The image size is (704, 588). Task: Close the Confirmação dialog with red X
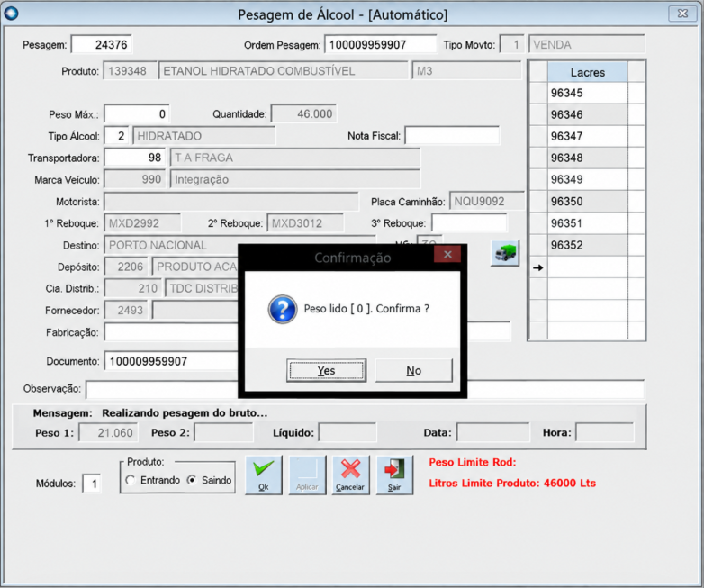pos(447,254)
